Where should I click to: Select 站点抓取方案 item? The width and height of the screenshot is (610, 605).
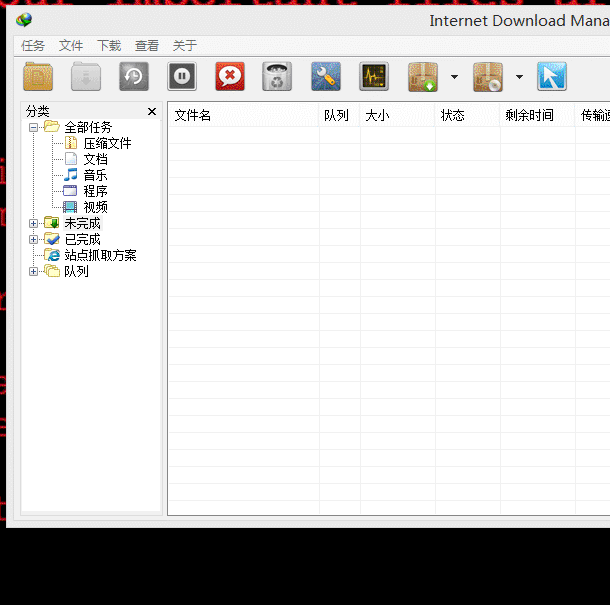pyautogui.click(x=100, y=255)
